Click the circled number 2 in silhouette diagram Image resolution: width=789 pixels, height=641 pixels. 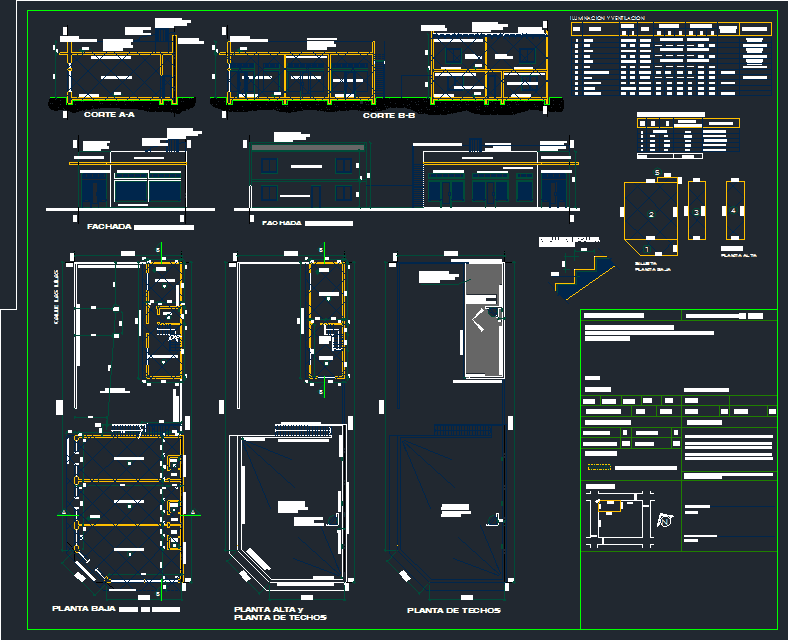[x=651, y=215]
